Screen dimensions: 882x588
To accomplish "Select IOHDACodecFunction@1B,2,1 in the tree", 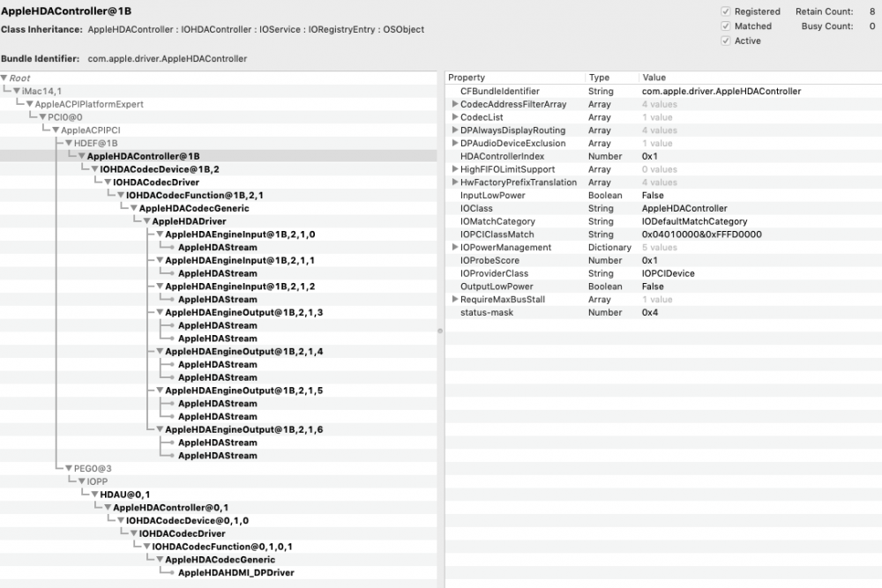I will (x=218, y=195).
